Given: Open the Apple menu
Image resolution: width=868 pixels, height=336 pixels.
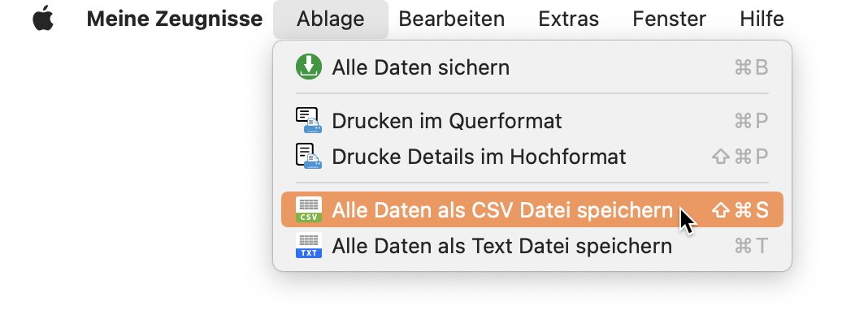Looking at the screenshot, I should pos(43,19).
